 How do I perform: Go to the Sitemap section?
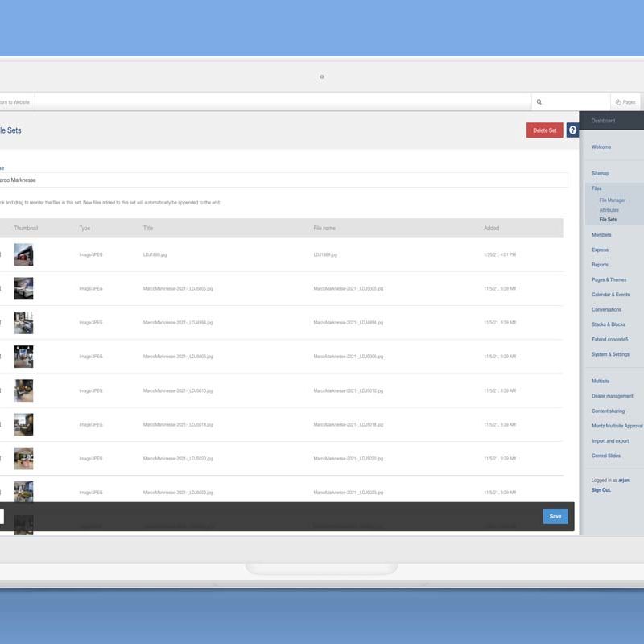(x=601, y=174)
